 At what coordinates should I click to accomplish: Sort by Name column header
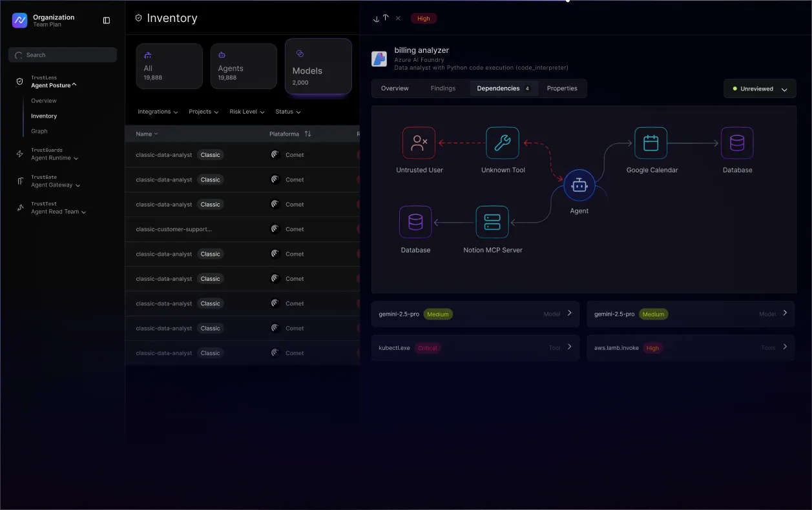tap(147, 134)
